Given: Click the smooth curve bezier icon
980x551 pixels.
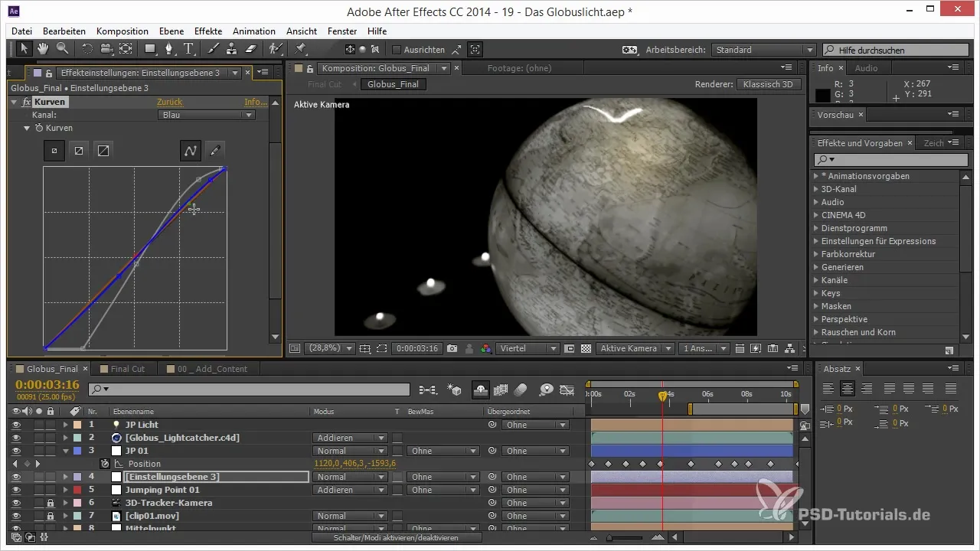Looking at the screenshot, I should pos(191,151).
